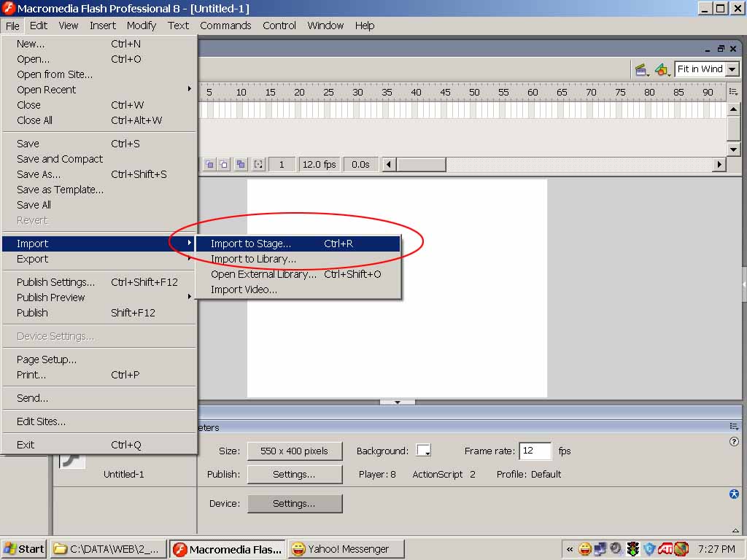Click New in the File menu

[x=98, y=44]
